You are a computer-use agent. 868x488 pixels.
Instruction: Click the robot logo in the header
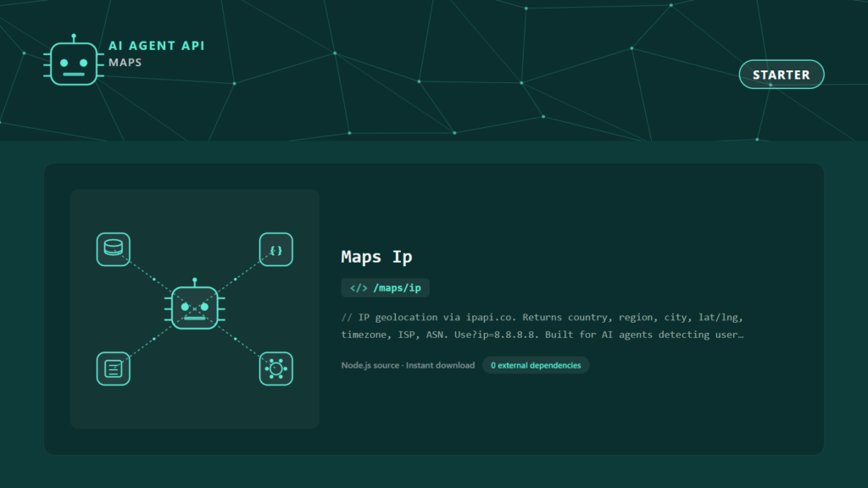tap(74, 60)
